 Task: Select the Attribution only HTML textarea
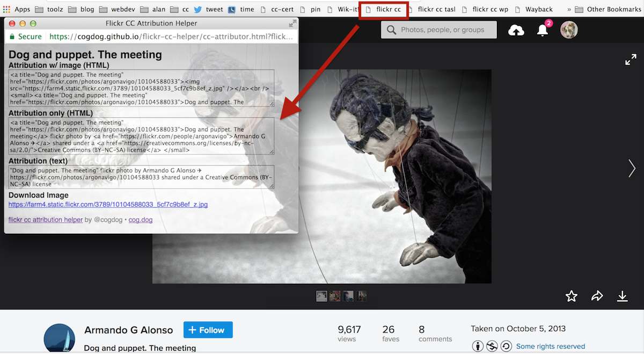coord(141,136)
